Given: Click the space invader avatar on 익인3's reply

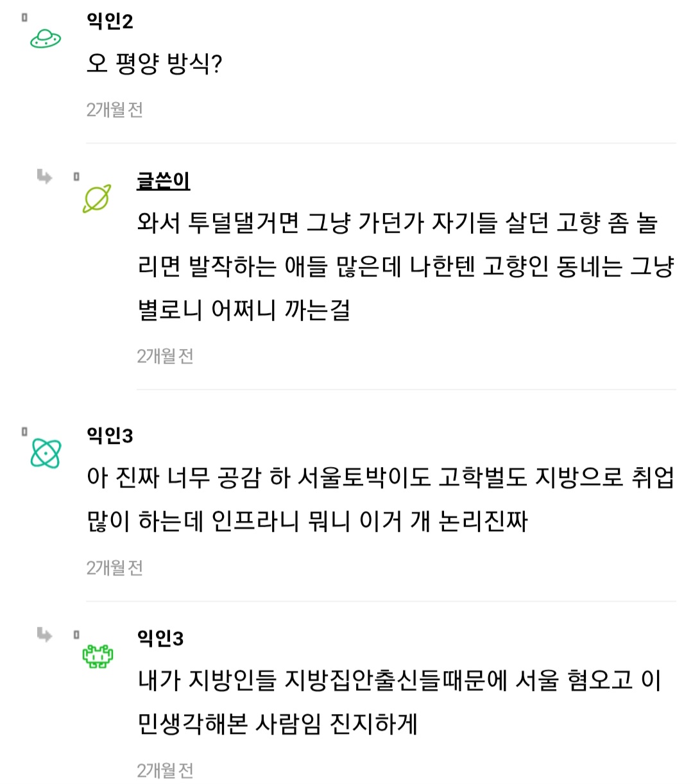Looking at the screenshot, I should coord(98,656).
